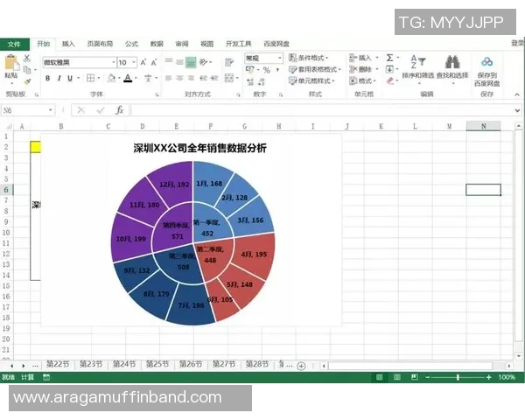Increase font size with larger A
525x420 pixels.
[143, 62]
